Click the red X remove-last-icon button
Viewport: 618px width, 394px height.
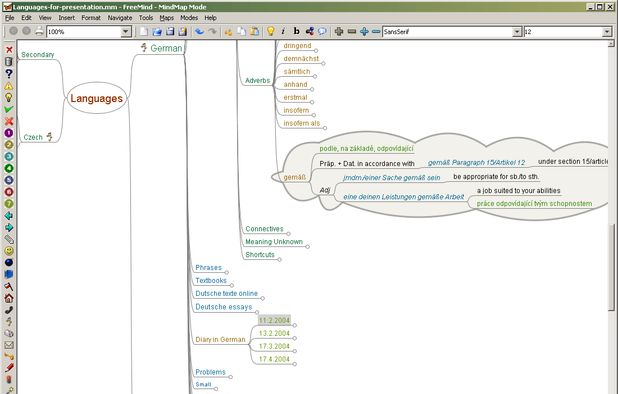point(9,50)
